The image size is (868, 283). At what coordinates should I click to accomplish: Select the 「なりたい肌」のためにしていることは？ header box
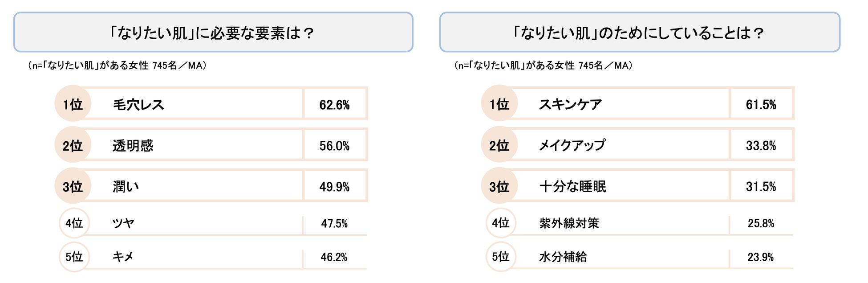(x=639, y=33)
